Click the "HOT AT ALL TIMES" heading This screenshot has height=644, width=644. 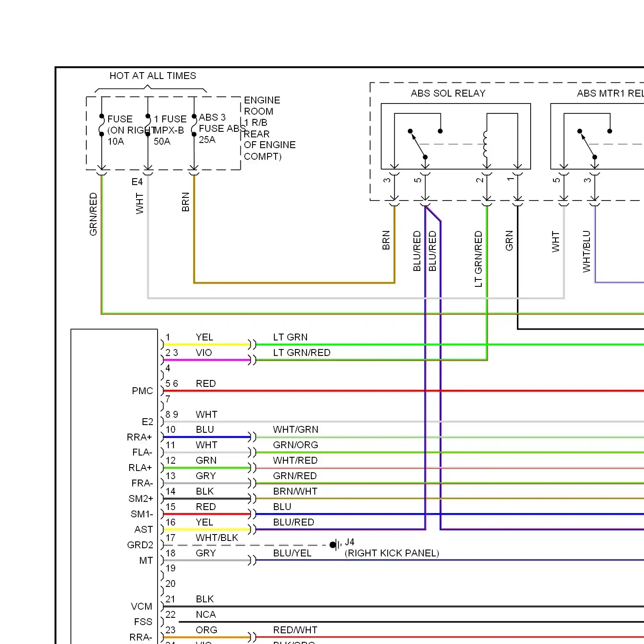(x=153, y=76)
